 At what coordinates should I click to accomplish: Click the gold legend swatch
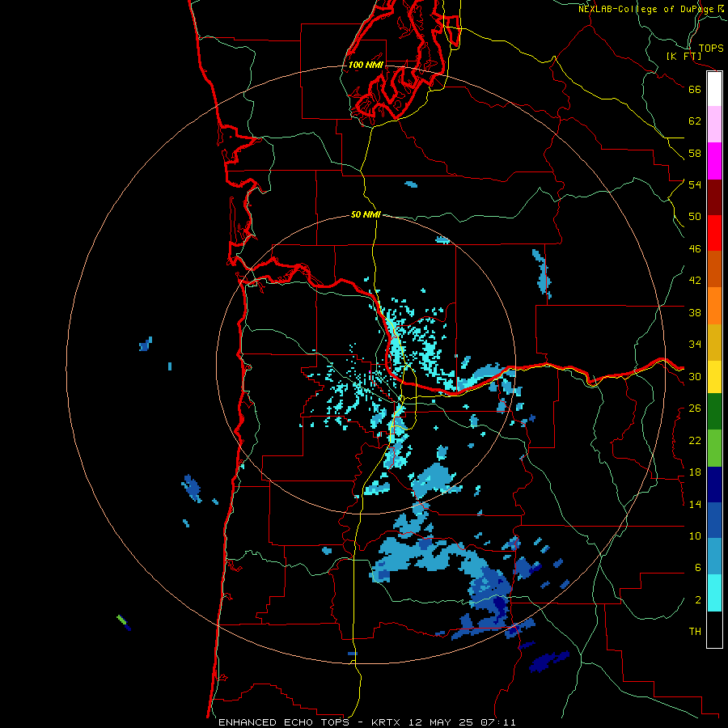coord(714,341)
